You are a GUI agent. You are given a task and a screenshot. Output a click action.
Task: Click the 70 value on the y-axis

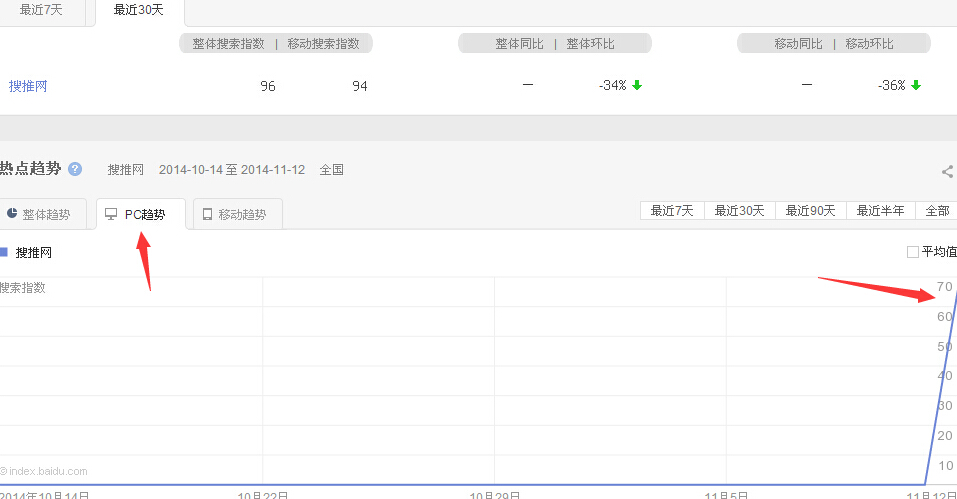(945, 287)
